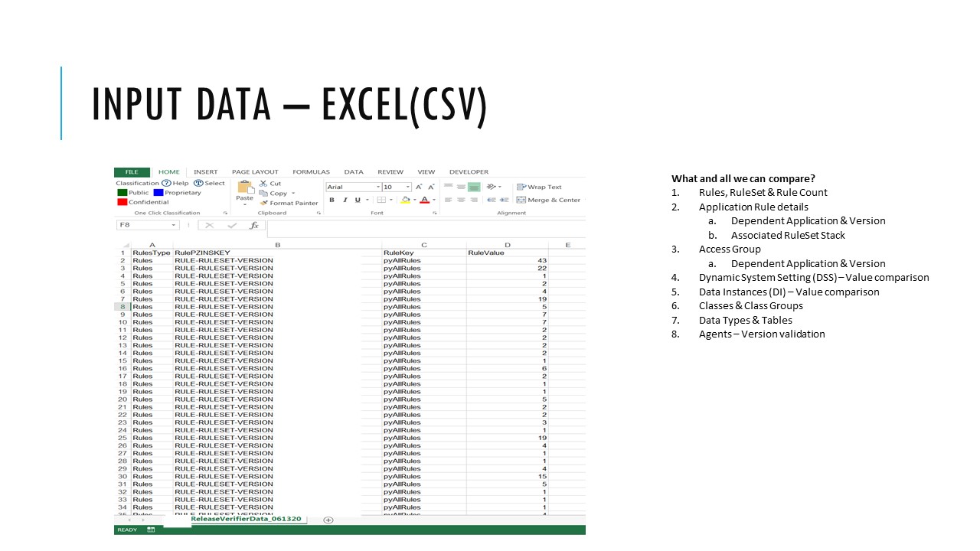Select the ReleaseVerifierData_061320 sheet tab
980x551 pixels.
(246, 519)
